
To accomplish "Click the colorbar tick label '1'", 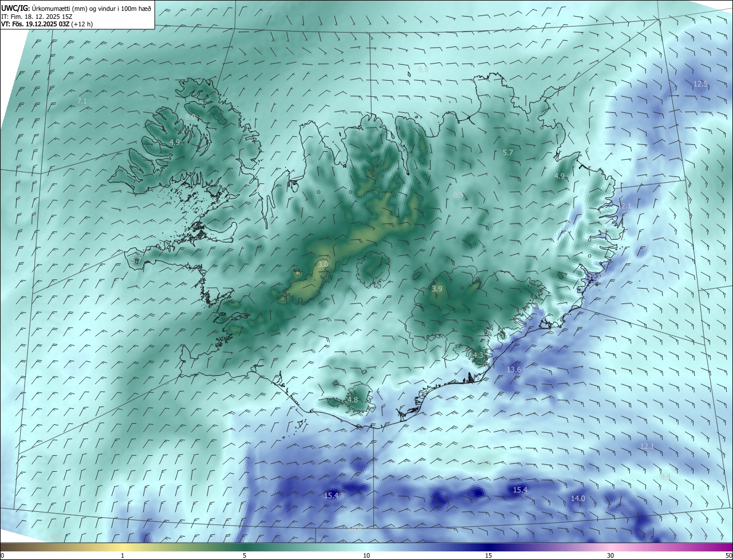I will pyautogui.click(x=123, y=555).
